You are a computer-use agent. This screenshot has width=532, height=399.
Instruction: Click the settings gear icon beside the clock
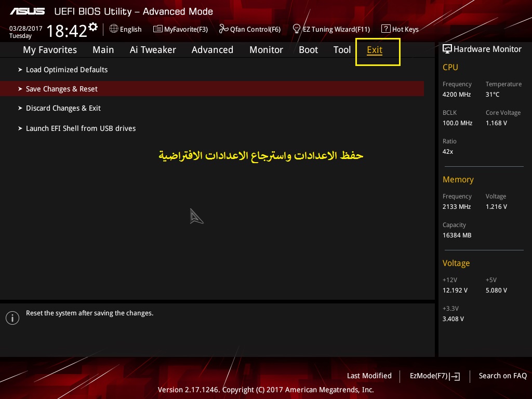pos(93,27)
